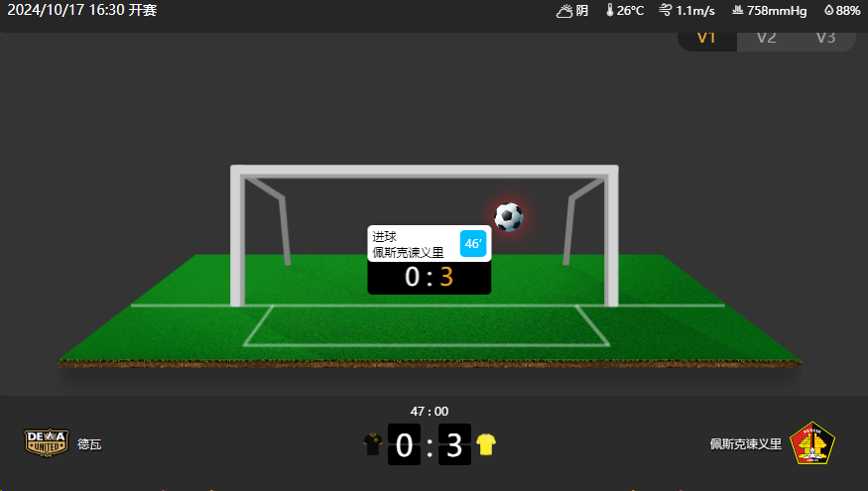
Task: Click the blue 46' minute badge
Action: [x=473, y=244]
